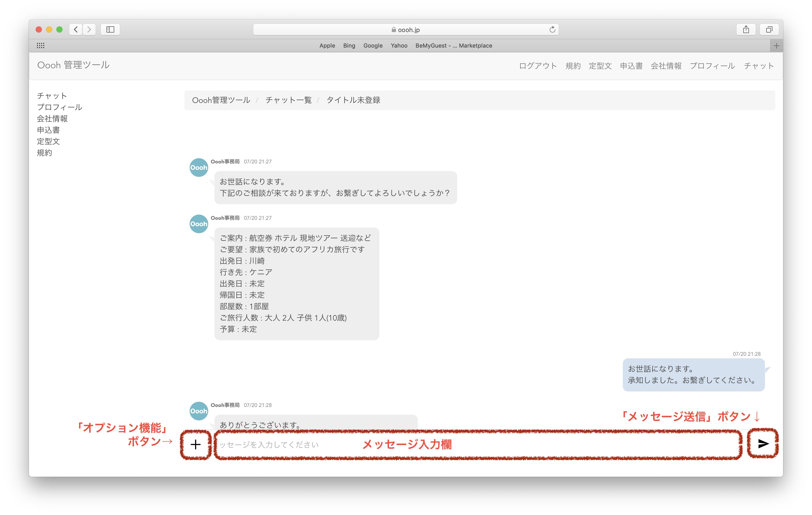Open 規約 in top navigation
Screen dimensions: 812x515
coord(573,66)
